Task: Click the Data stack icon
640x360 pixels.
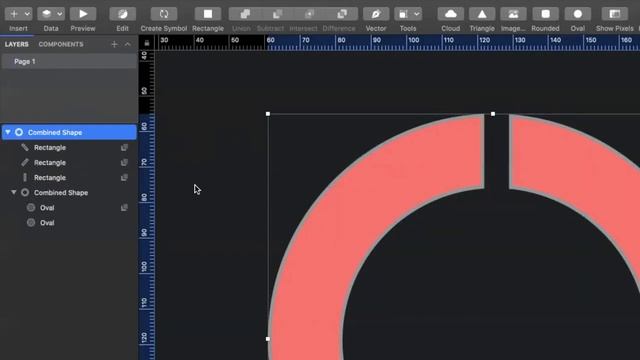Action: [x=47, y=14]
